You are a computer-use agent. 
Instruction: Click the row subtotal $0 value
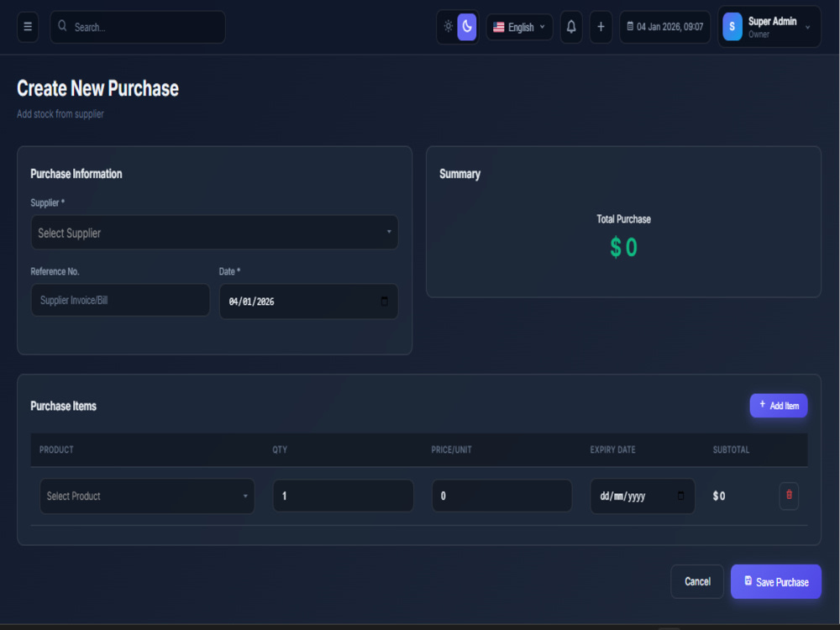coord(719,496)
